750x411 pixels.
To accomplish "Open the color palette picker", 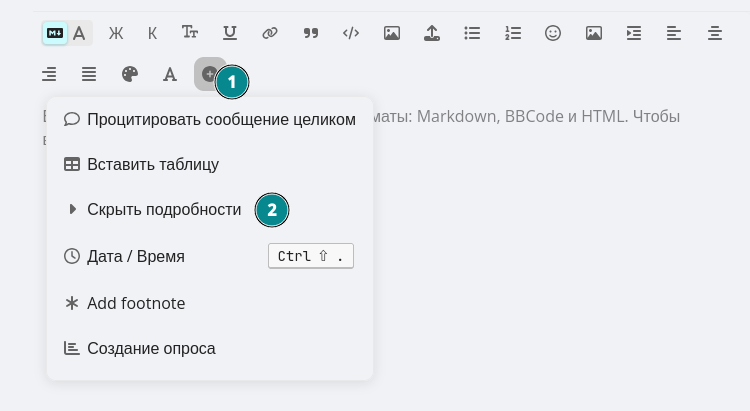I will point(130,74).
